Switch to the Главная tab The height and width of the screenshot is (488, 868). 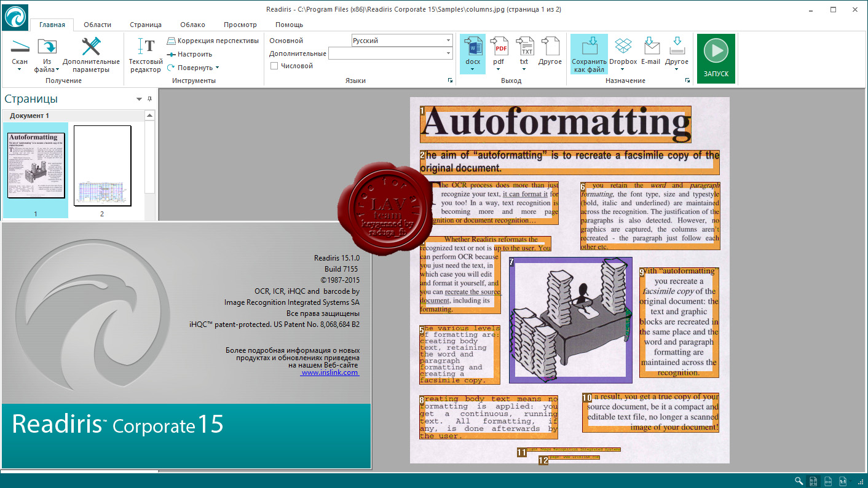(x=52, y=25)
